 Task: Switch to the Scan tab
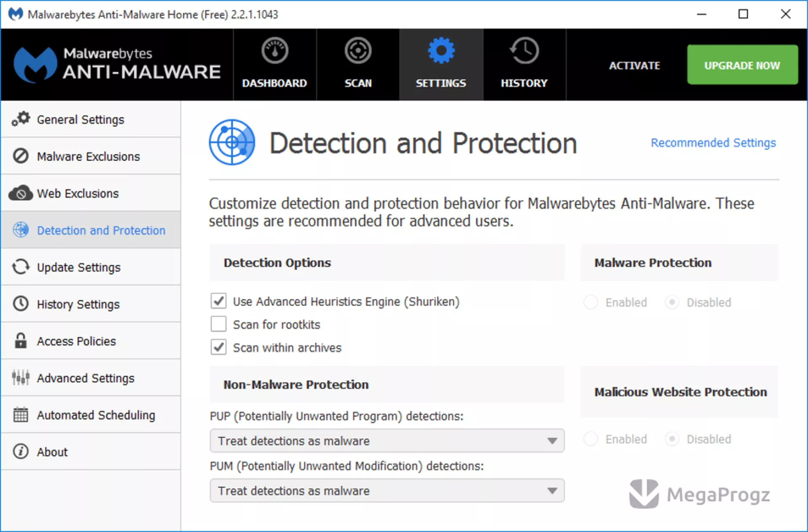(x=358, y=65)
